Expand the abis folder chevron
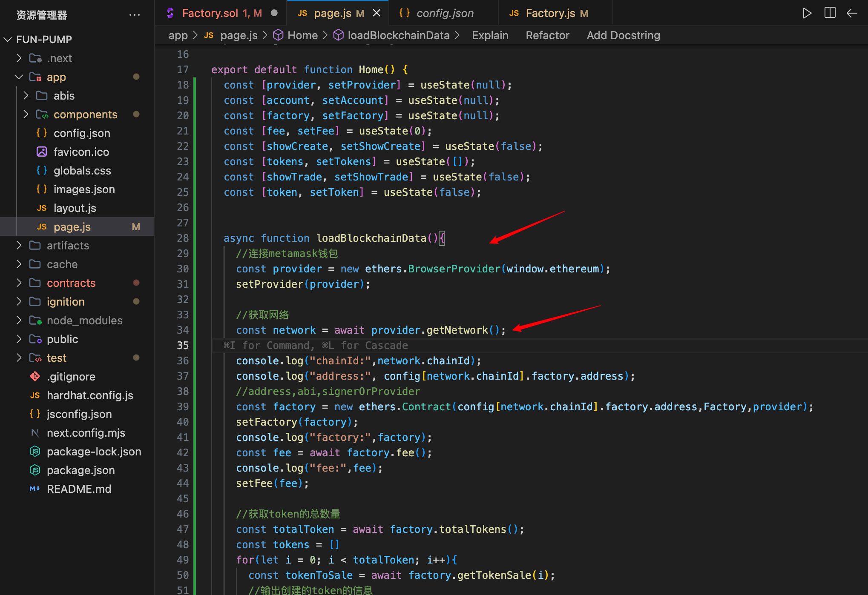The image size is (868, 595). 26,95
